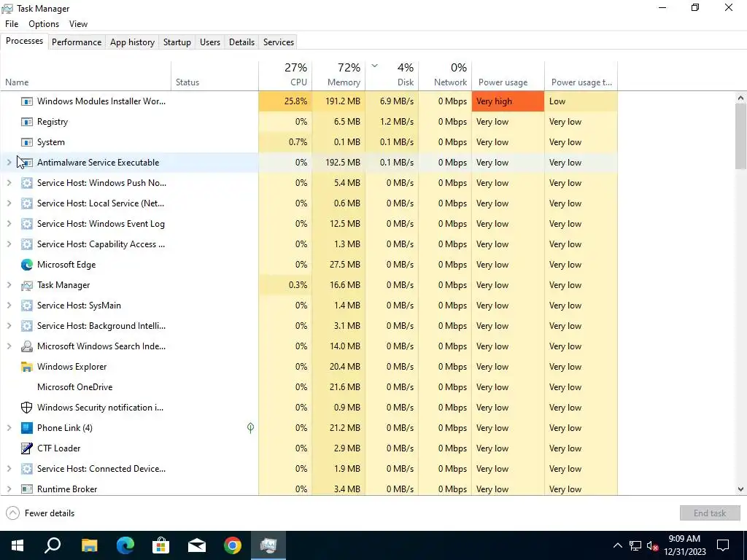Expand Service Host: SysMain row
Viewport: 747px width, 560px height.
coord(9,306)
